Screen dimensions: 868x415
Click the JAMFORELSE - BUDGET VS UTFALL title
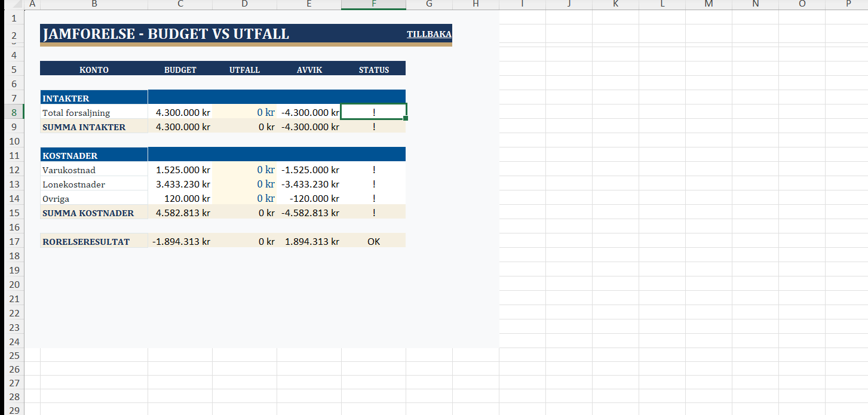[x=166, y=34]
